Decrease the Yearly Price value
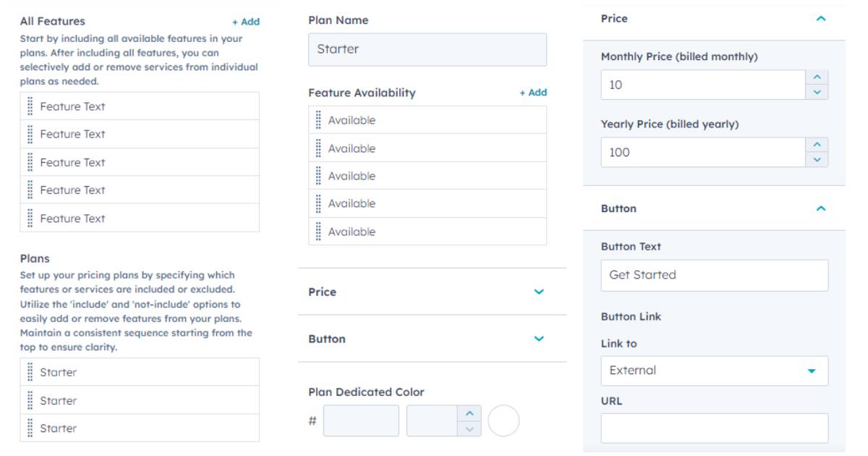 pos(817,160)
